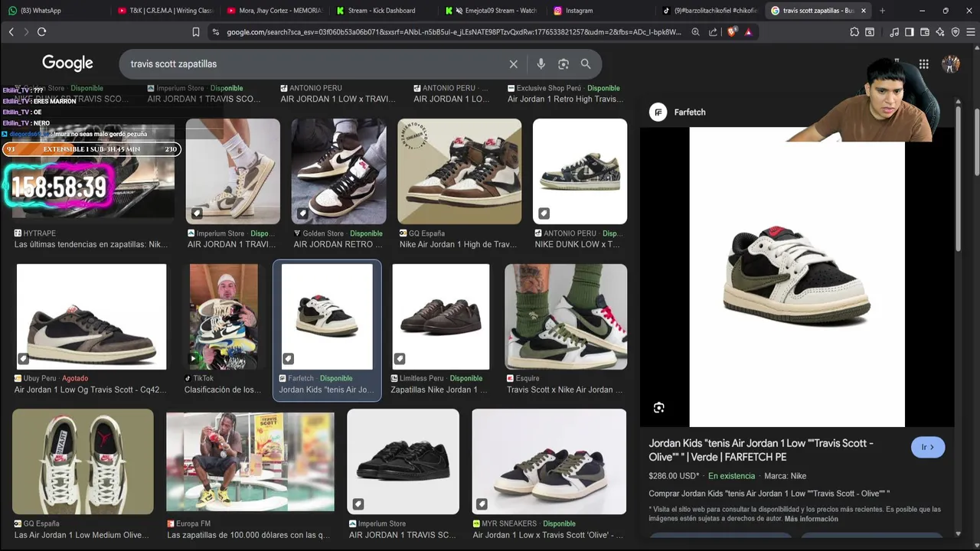The height and width of the screenshot is (551, 980).
Task: Click the Google logo
Action: click(67, 64)
